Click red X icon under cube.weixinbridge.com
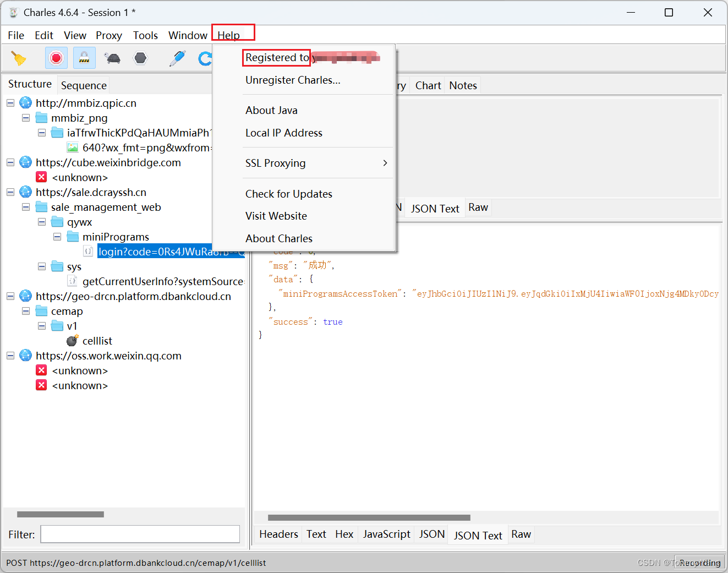The image size is (728, 573). [41, 177]
